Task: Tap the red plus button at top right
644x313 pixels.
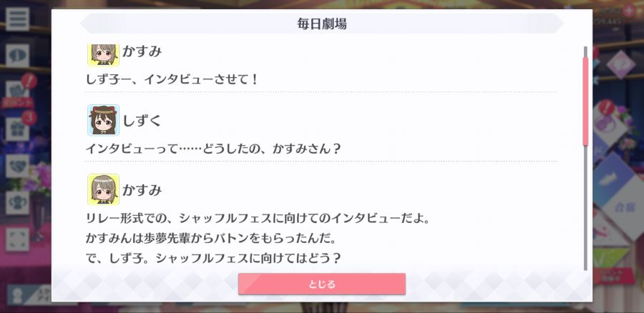Action: tap(628, 11)
